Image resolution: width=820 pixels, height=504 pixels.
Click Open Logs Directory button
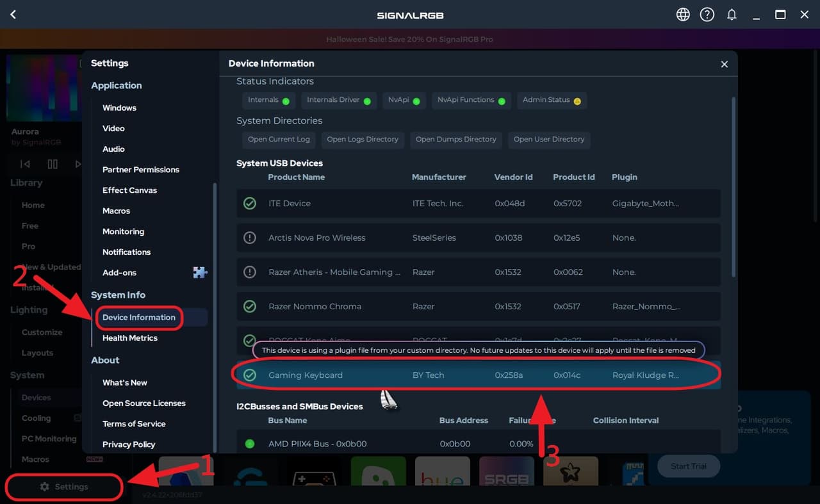(363, 140)
